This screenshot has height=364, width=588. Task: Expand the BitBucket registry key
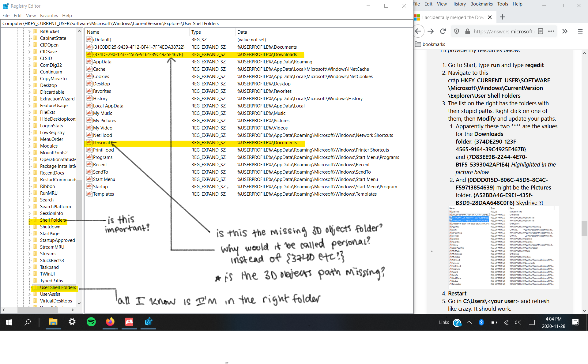tap(29, 32)
